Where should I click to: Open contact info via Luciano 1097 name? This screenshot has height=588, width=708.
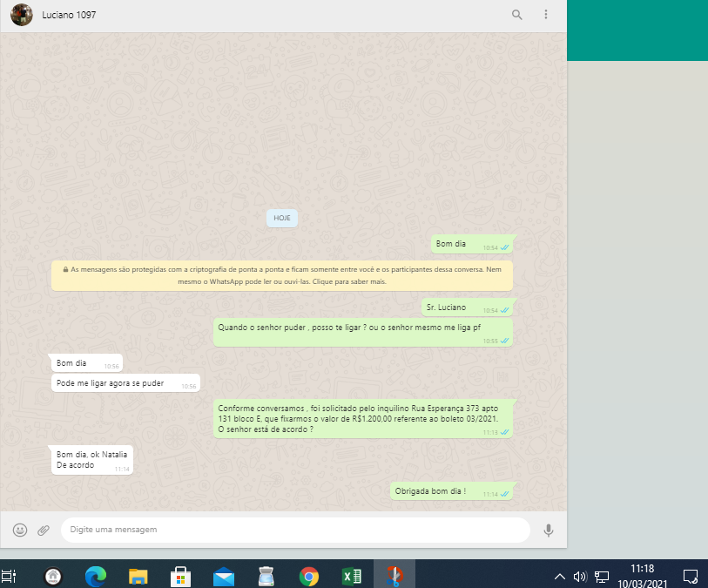(69, 15)
